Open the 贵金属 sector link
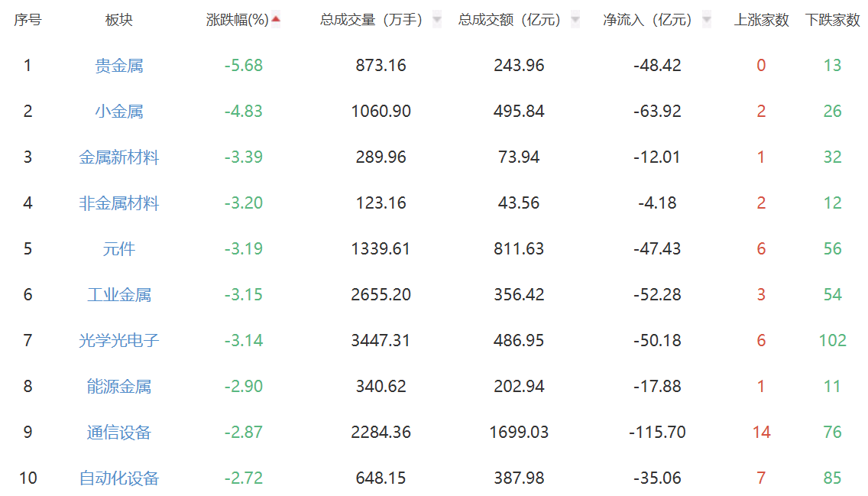This screenshot has height=496, width=868. 119,66
